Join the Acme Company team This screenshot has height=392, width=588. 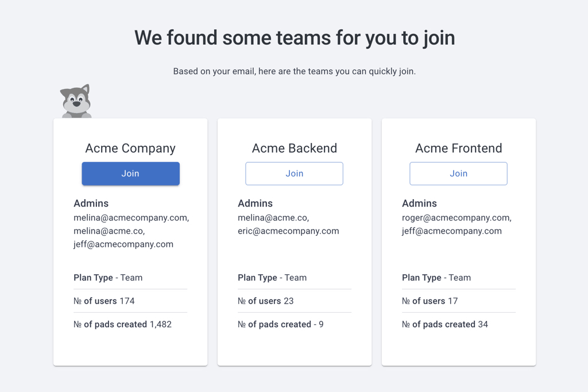click(130, 173)
